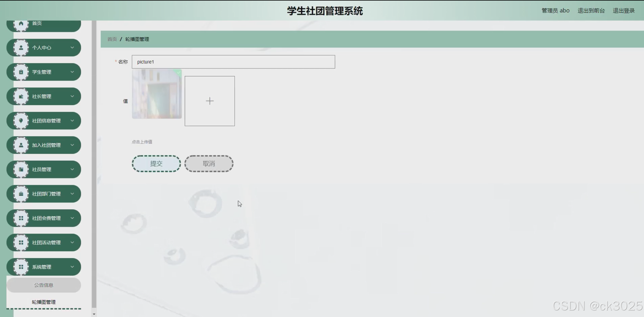Image resolution: width=644 pixels, height=317 pixels.
Task: Click the 加入社团管理 user icon
Action: point(21,145)
